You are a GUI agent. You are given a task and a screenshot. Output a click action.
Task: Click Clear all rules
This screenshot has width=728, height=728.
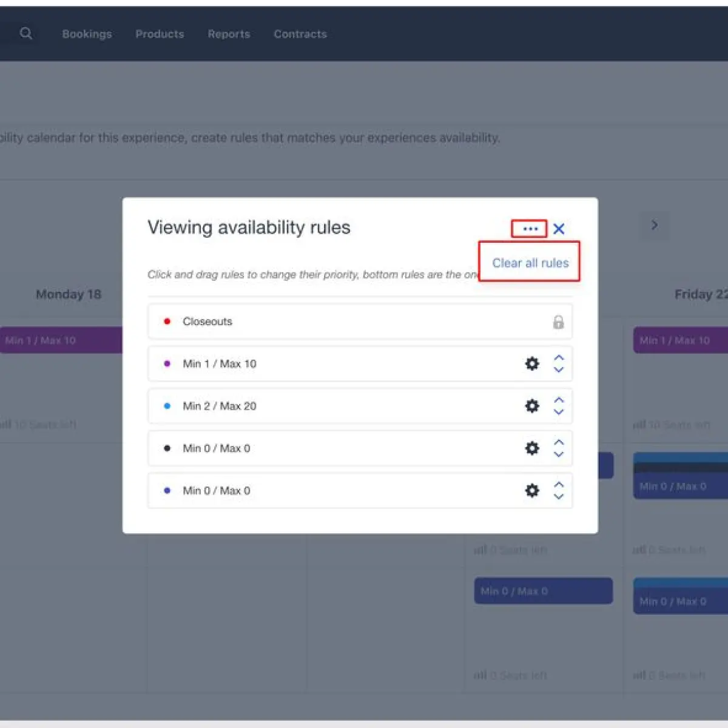click(530, 263)
